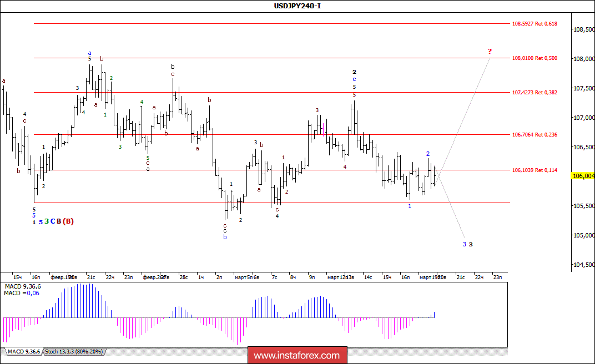
Task: Click the green 3 wave degree label
Action: [47, 221]
